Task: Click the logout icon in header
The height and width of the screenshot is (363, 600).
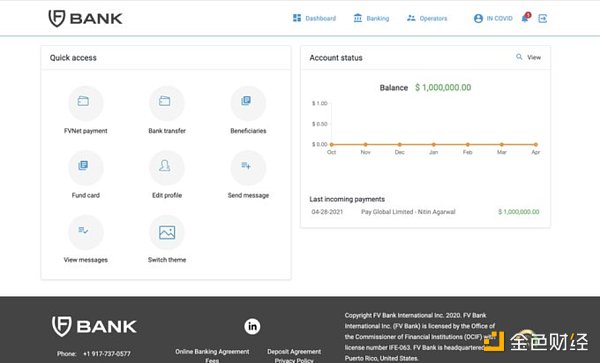Action: [x=543, y=18]
